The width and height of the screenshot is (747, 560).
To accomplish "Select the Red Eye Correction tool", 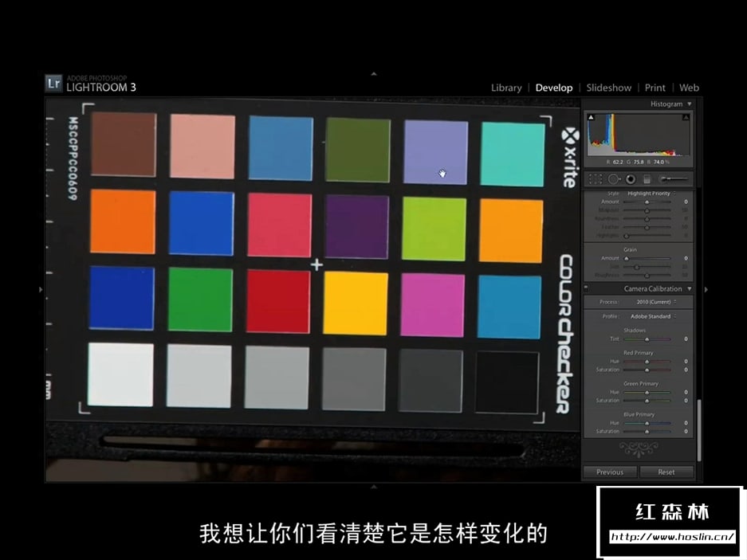I will point(631,179).
